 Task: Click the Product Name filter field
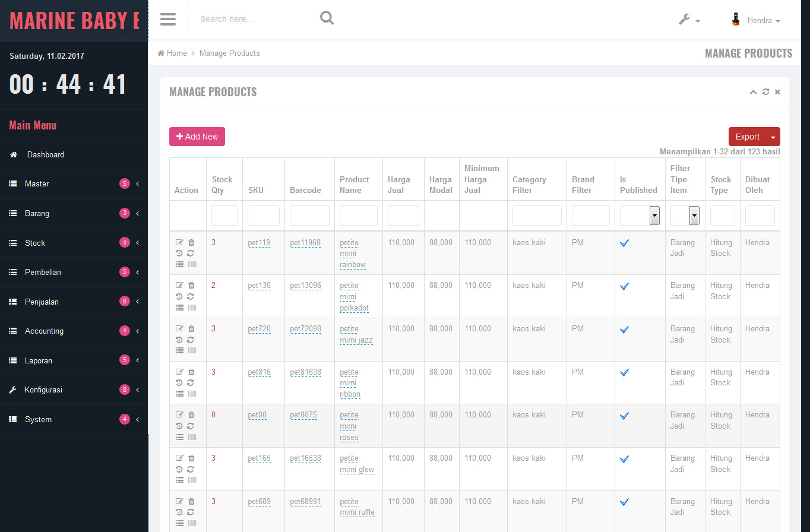coord(358,216)
